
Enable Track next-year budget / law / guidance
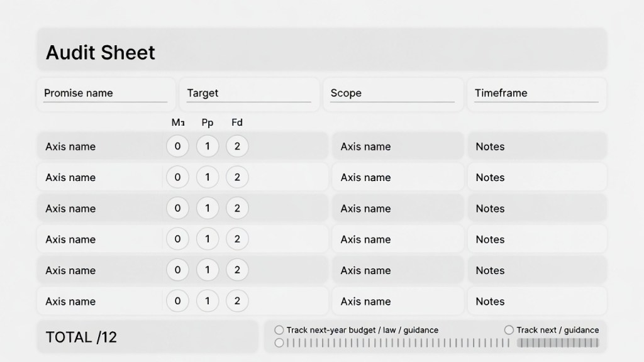pos(279,330)
